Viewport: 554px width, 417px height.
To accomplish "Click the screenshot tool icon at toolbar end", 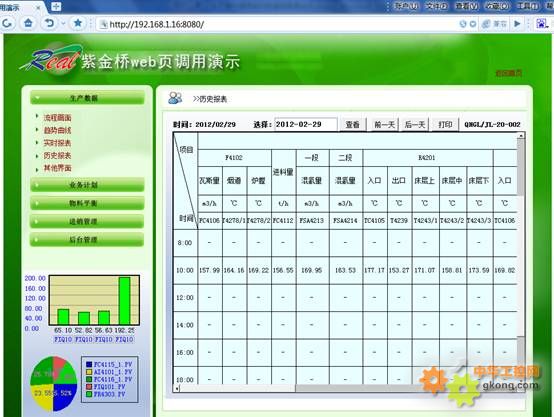I will click(x=541, y=24).
